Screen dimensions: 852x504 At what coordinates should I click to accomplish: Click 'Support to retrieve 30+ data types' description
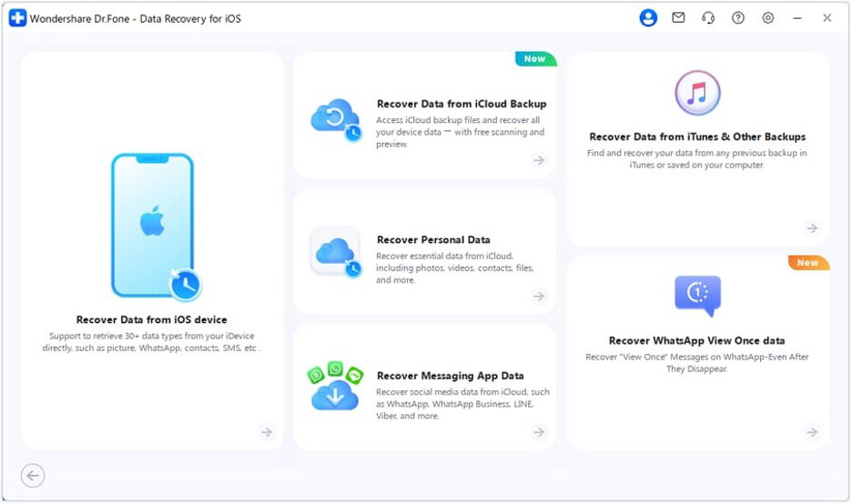click(x=152, y=342)
